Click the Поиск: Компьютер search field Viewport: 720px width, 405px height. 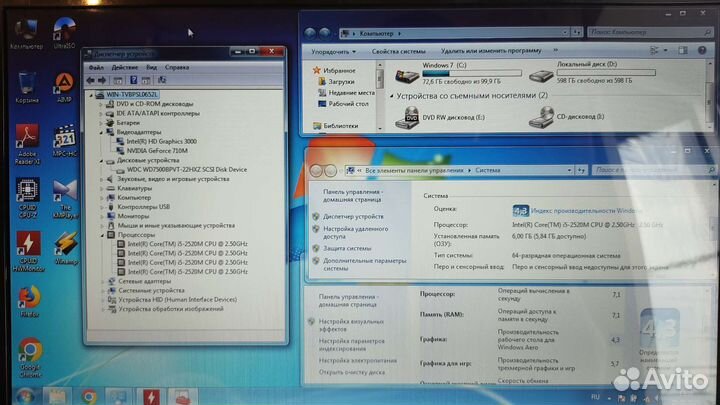(x=650, y=32)
